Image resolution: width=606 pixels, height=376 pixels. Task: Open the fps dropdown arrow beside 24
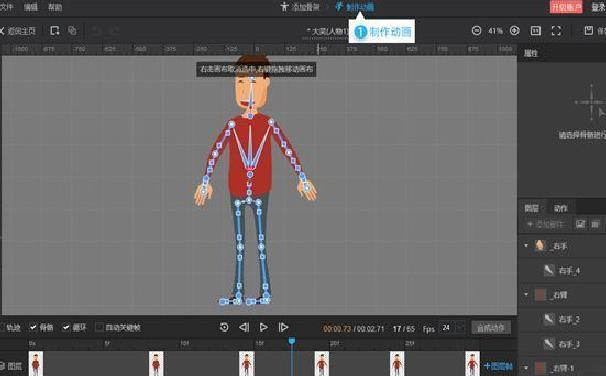[x=461, y=328]
